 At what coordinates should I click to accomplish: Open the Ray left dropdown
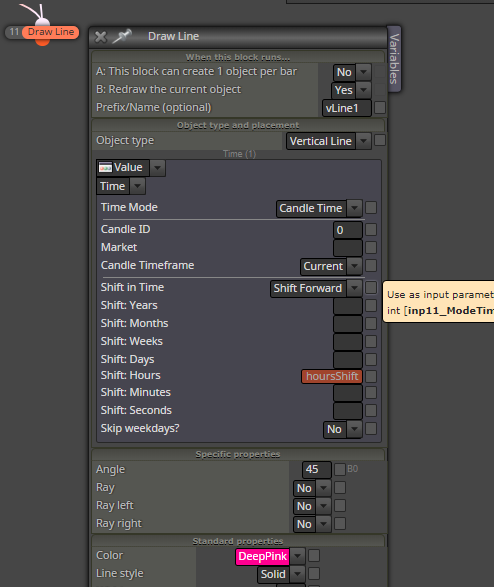click(312, 506)
